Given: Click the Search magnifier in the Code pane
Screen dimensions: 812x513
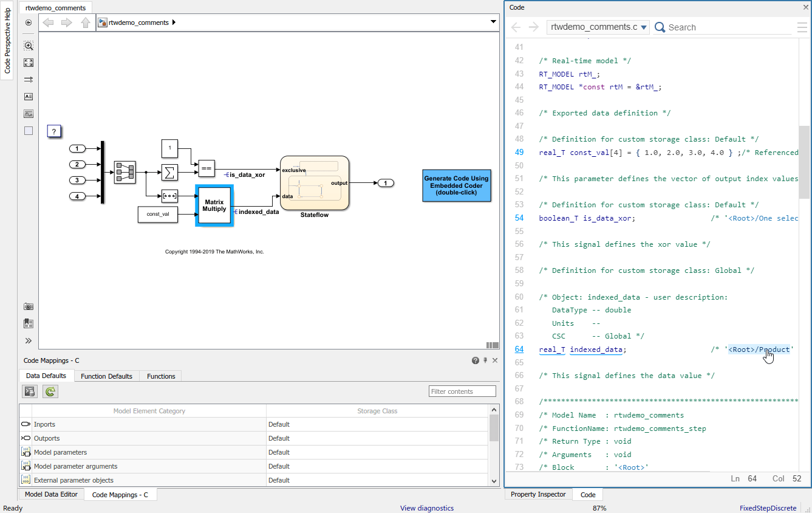Looking at the screenshot, I should coord(660,27).
